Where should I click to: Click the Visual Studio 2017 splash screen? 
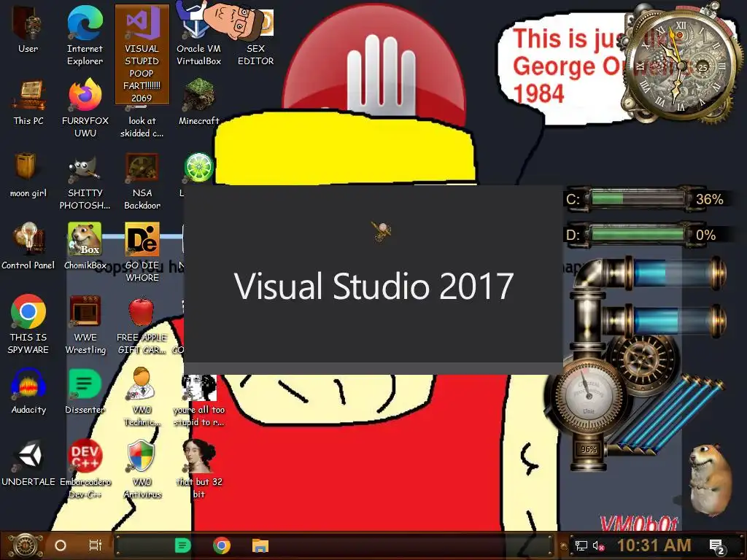pyautogui.click(x=373, y=280)
